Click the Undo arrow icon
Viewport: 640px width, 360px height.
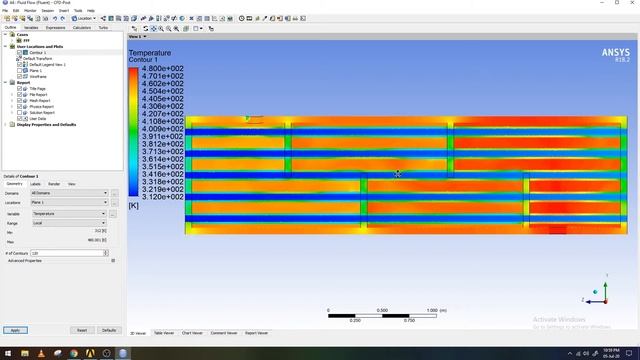tap(55, 18)
